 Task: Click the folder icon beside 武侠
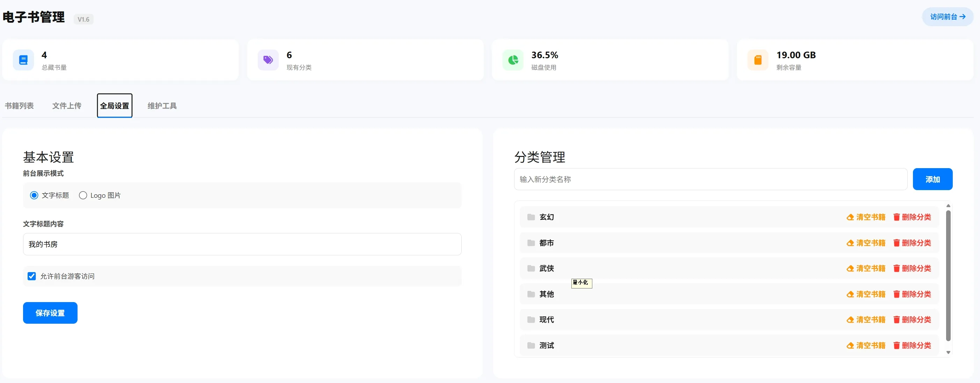pos(531,268)
